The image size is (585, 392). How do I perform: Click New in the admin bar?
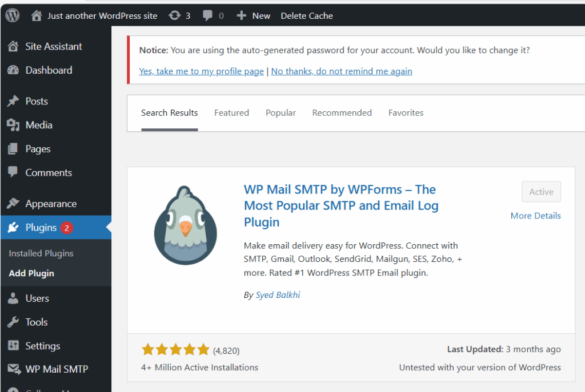pyautogui.click(x=261, y=15)
